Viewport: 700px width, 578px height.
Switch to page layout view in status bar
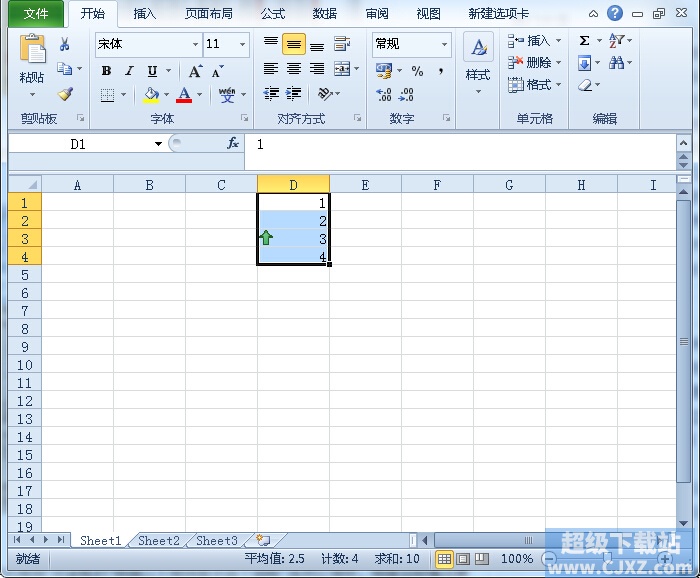pyautogui.click(x=463, y=559)
